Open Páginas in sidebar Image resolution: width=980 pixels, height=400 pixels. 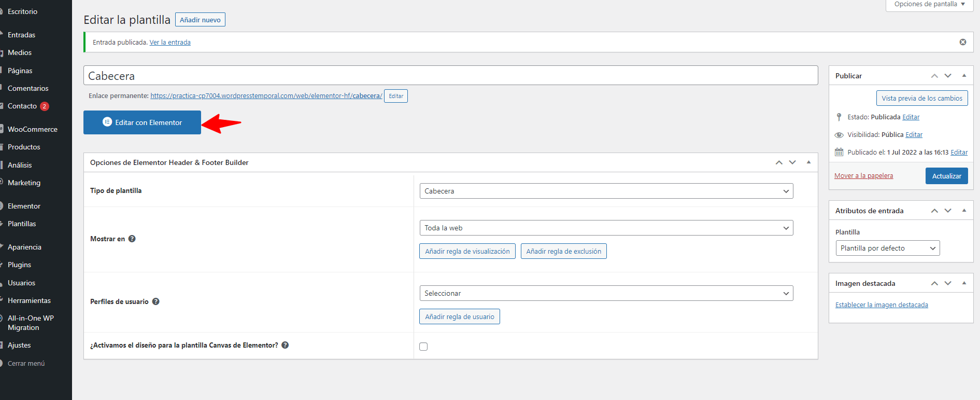20,71
